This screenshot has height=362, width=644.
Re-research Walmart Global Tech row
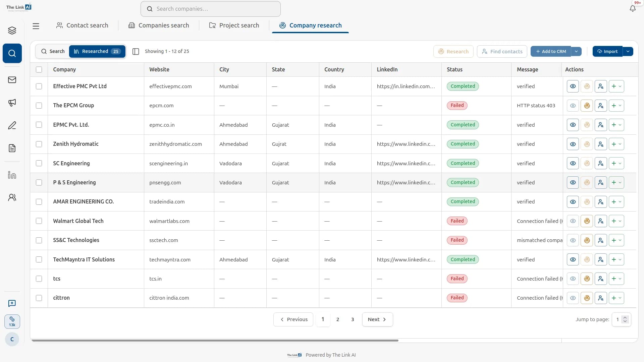pos(587,221)
